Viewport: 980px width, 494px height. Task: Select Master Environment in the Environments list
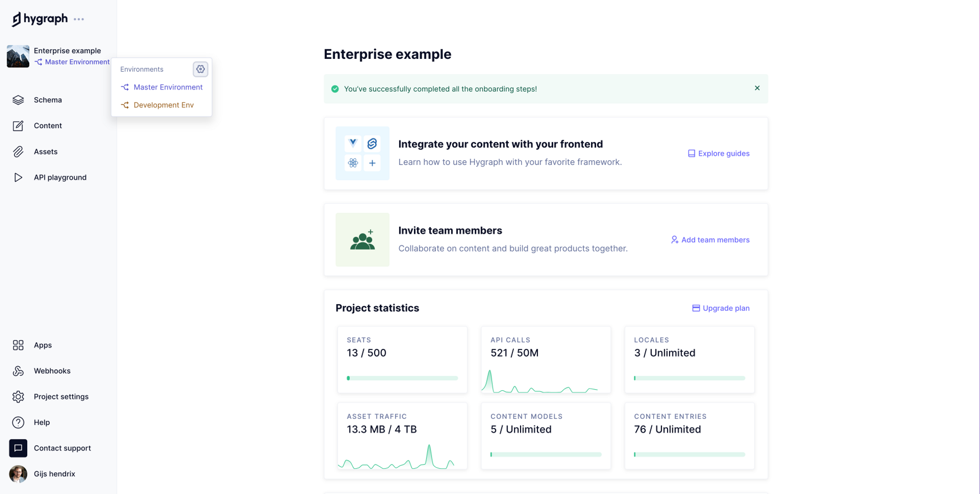(x=162, y=87)
